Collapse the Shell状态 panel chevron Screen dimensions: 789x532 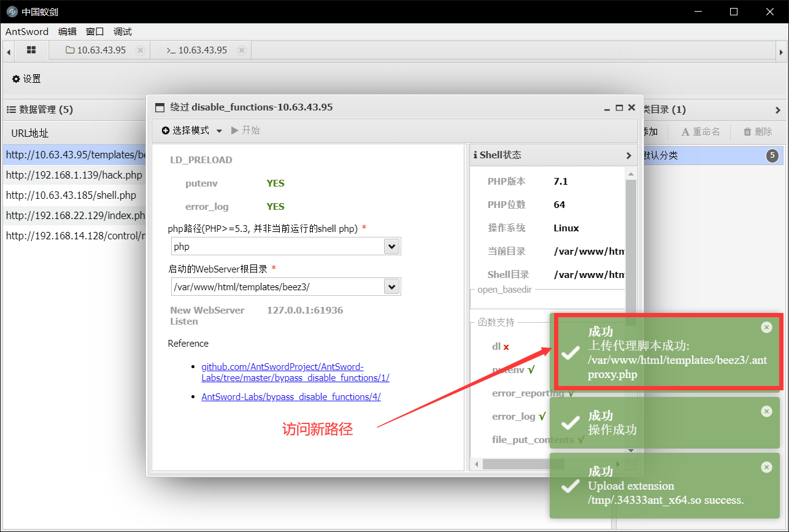coord(628,155)
